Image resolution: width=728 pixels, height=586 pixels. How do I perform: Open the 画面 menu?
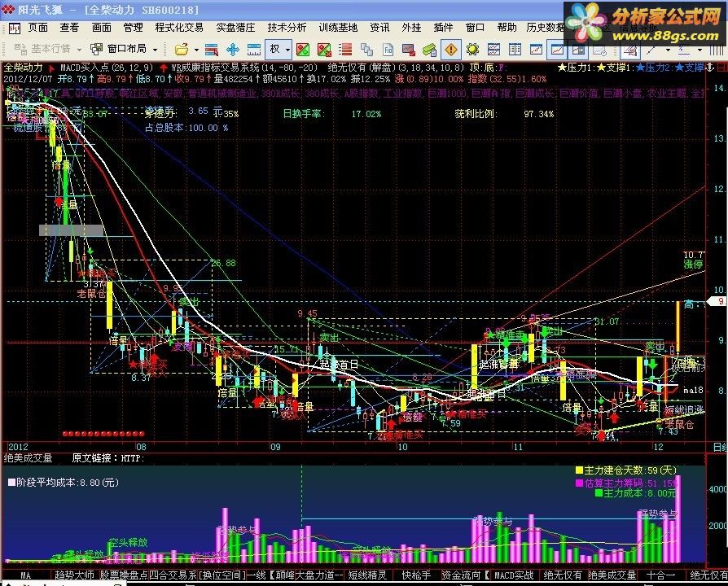coord(101,28)
